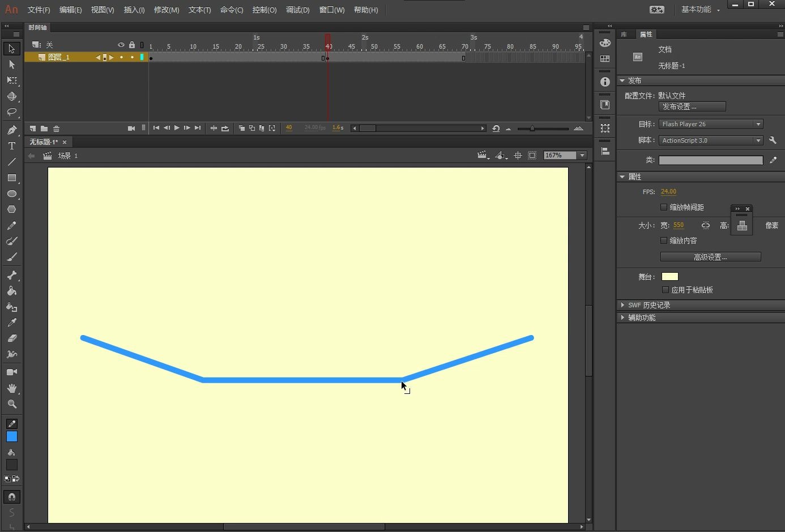Click the 发布设置 button
Viewport: 785px width, 532px height.
692,106
